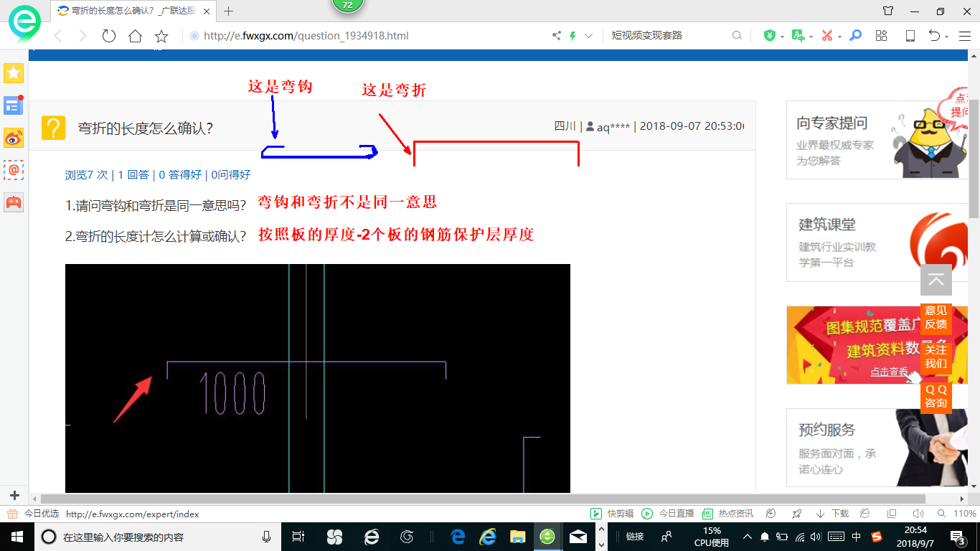Viewport: 980px width, 551px height.
Task: Open the blue key password manager
Action: coord(855,35)
